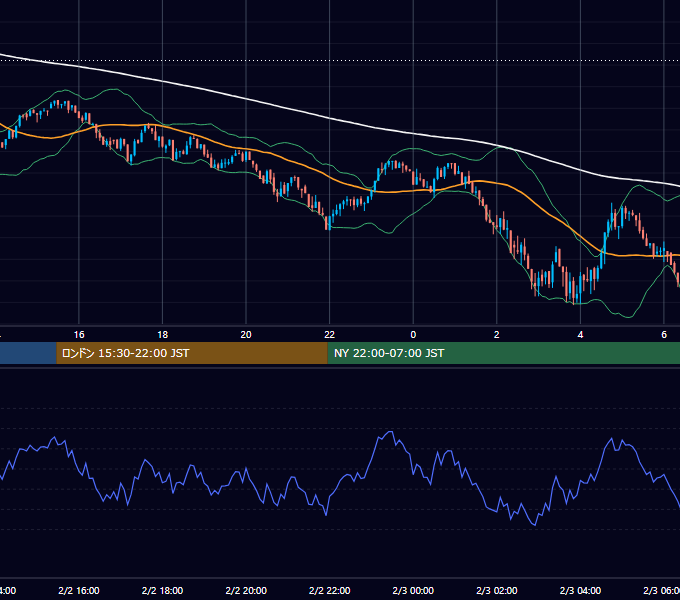This screenshot has width=680, height=600.
Task: Click the 0 hour axis label
Action: (413, 335)
